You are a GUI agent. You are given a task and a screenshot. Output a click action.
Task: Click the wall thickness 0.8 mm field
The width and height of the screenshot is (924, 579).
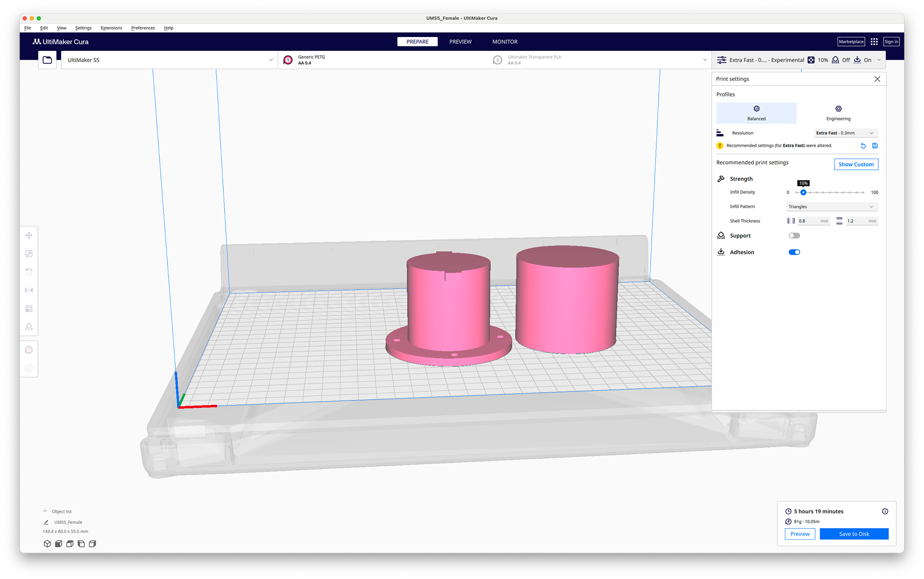813,221
